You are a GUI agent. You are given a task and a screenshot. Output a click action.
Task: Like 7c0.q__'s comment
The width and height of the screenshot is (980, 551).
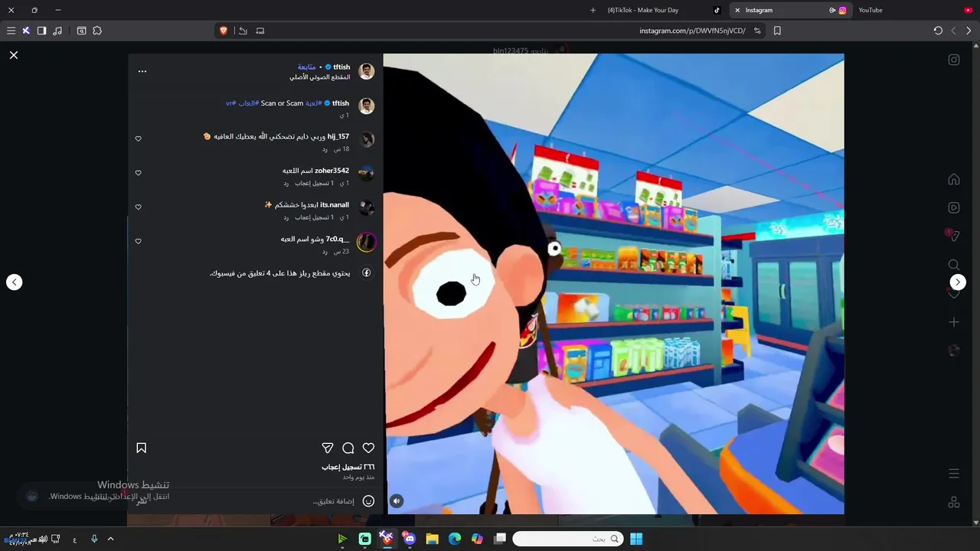(139, 241)
